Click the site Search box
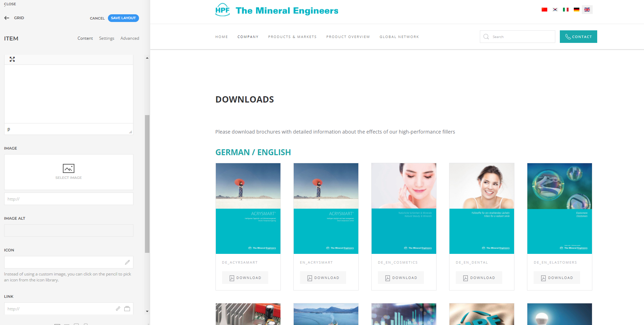This screenshot has width=644, height=325. [x=518, y=37]
